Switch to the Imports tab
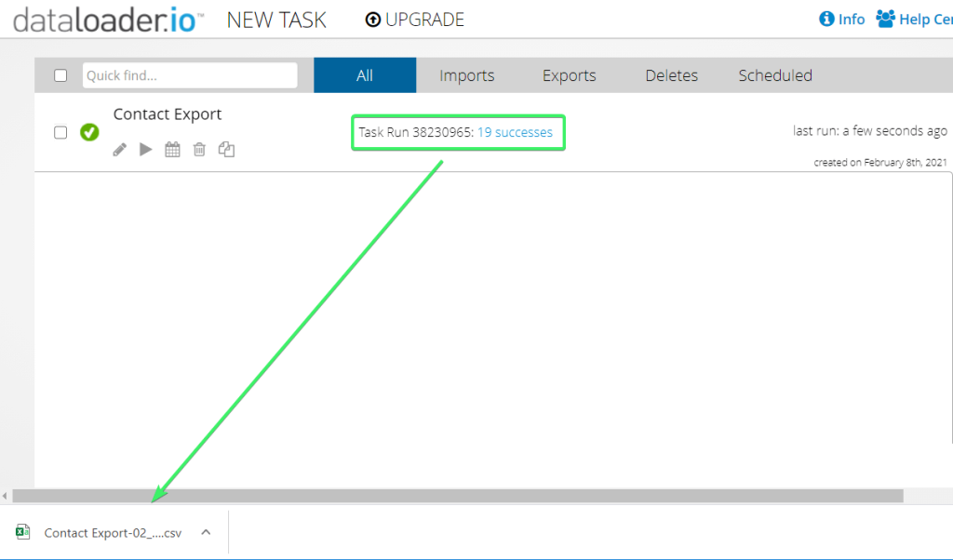Image resolution: width=953 pixels, height=560 pixels. 466,75
